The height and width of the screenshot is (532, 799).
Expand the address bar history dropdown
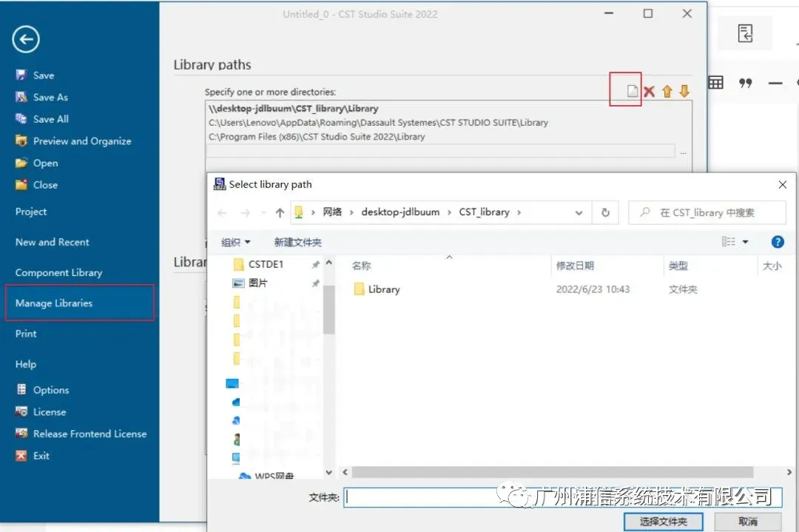point(579,213)
